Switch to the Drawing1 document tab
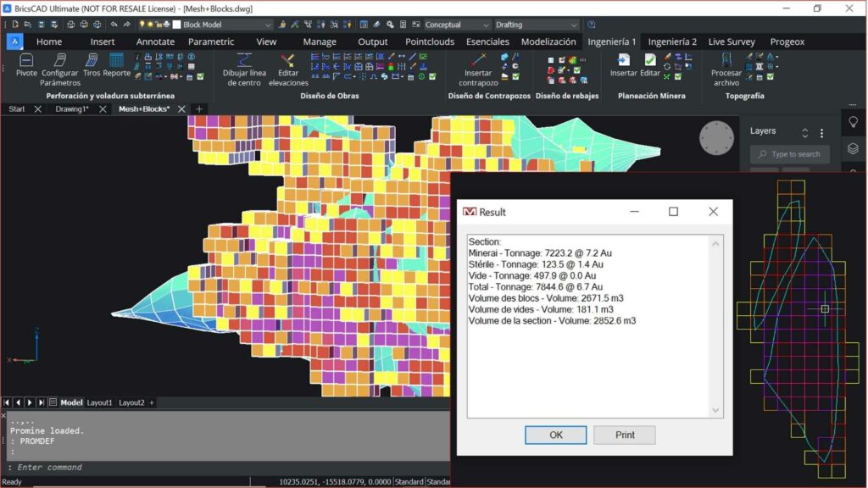This screenshot has height=488, width=868. (72, 109)
